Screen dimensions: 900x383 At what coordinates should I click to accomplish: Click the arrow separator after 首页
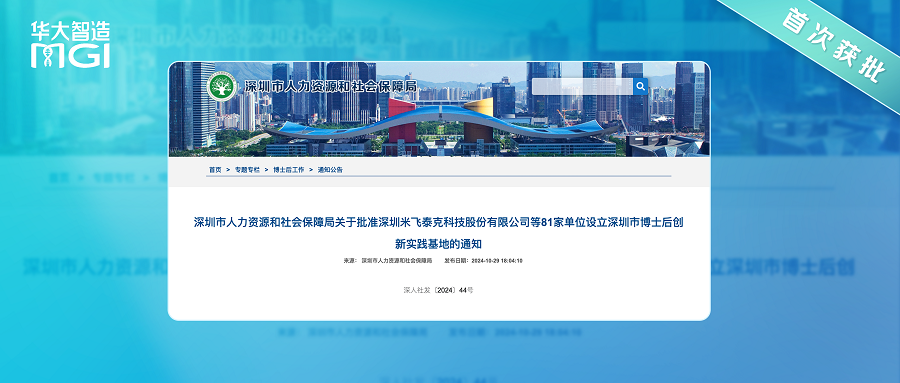228,170
